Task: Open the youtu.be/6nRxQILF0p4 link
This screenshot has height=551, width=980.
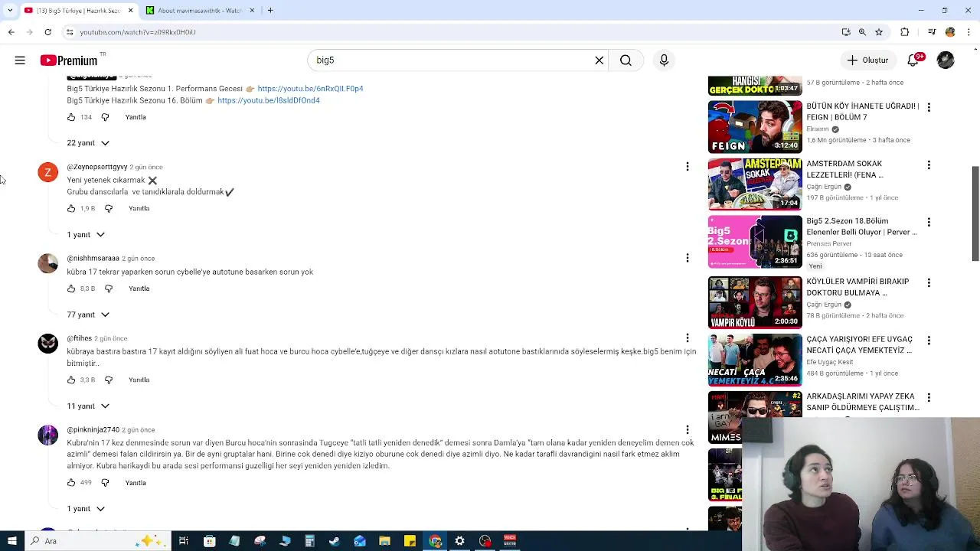Action: [x=310, y=89]
